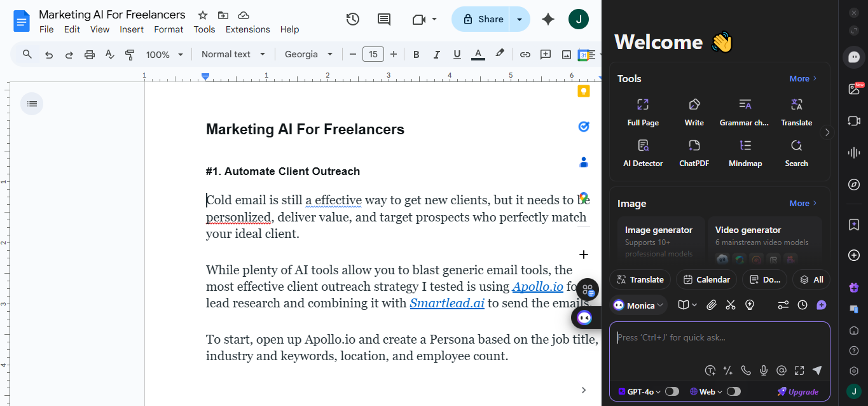Open the Monica bot selector dropdown
The height and width of the screenshot is (406, 868).
[638, 305]
